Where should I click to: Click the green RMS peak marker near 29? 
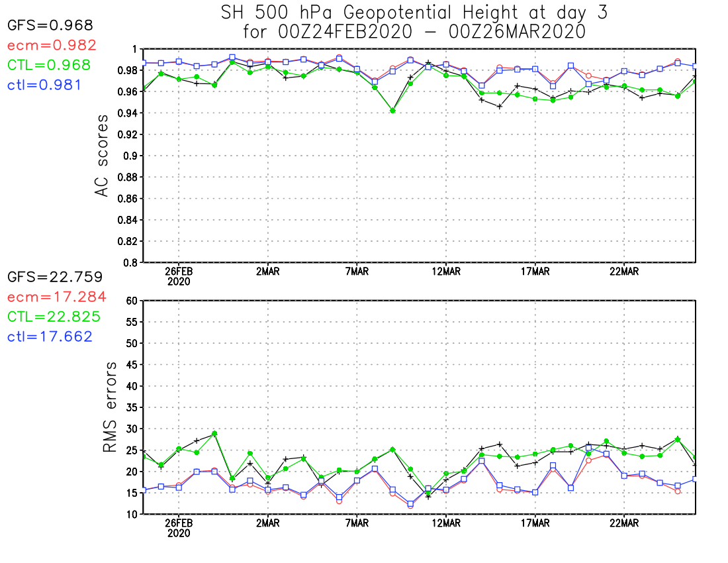214,433
